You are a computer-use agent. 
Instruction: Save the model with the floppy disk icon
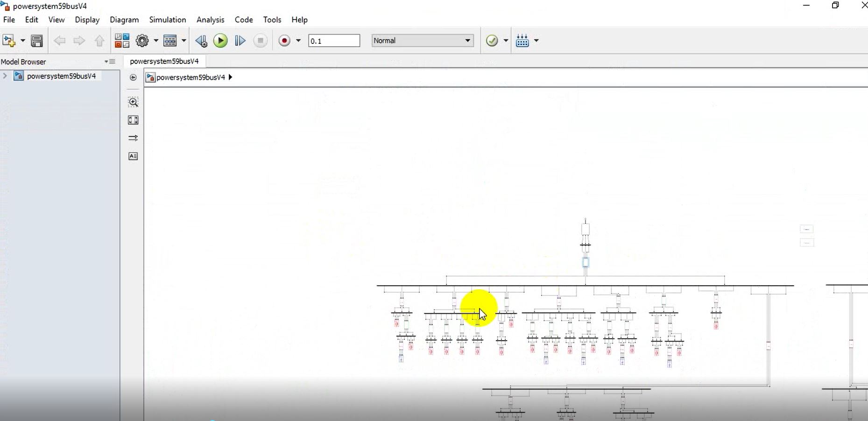37,41
